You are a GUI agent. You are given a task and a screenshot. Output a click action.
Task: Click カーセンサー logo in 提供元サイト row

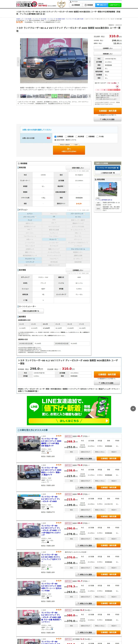[x=79, y=204]
